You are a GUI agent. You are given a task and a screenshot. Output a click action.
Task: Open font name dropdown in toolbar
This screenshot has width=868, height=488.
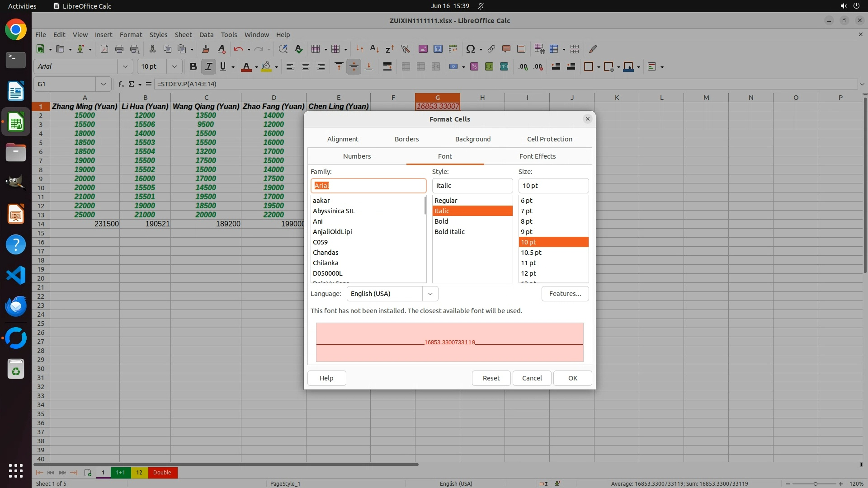[125, 66]
